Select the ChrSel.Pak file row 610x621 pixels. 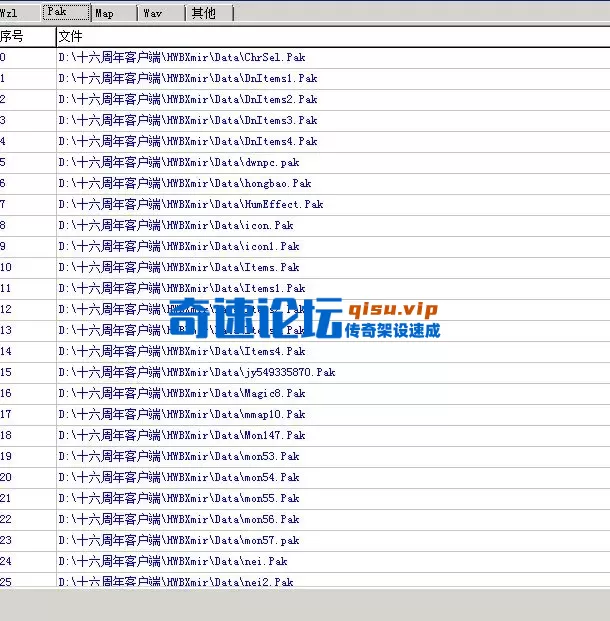click(305, 58)
